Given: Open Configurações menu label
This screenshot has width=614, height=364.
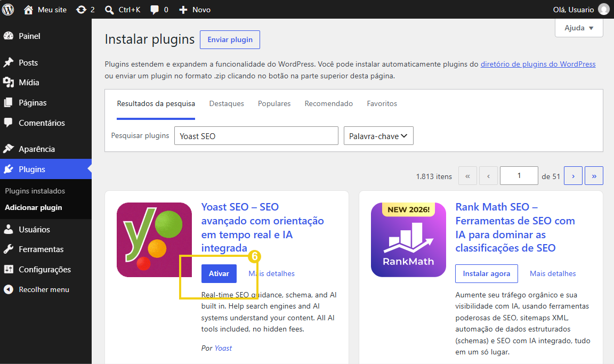Looking at the screenshot, I should point(45,270).
